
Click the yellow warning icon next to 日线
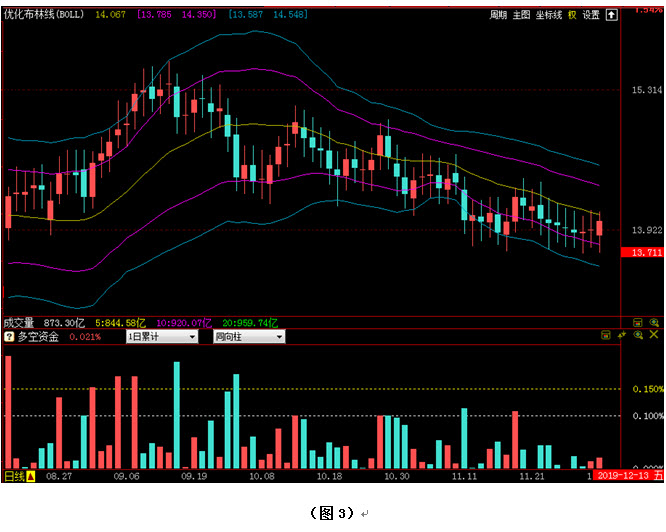pos(30,477)
